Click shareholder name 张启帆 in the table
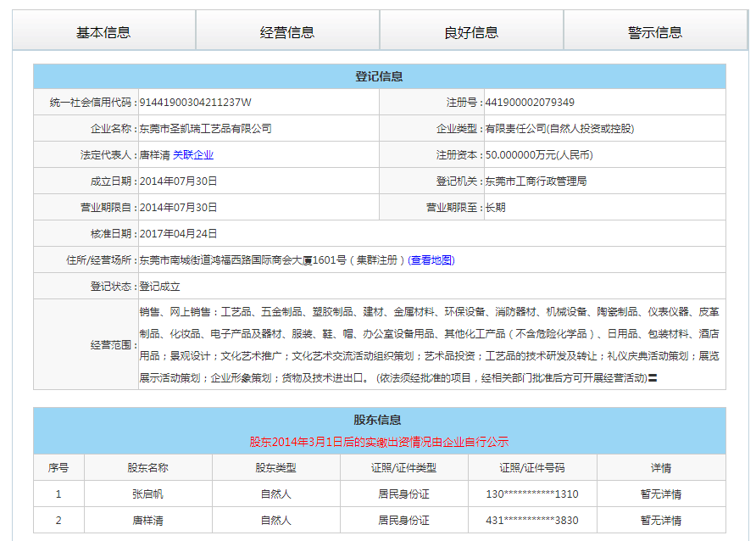The image size is (756, 541). click(147, 494)
